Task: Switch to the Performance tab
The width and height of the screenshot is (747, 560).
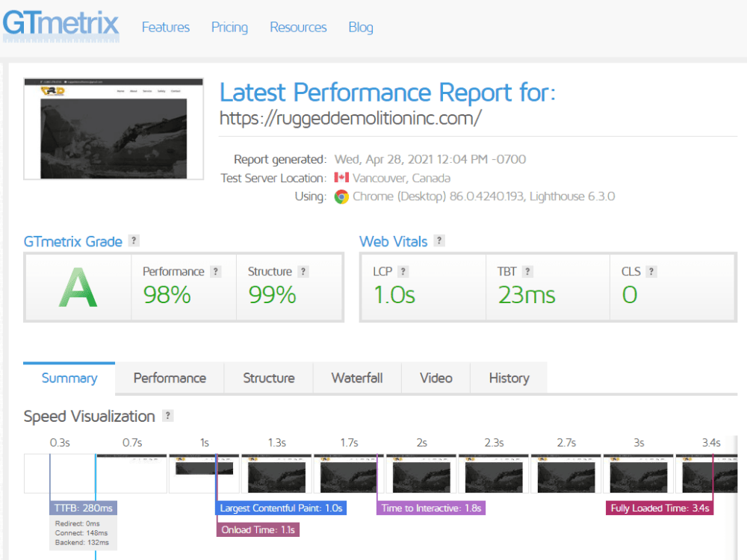Action: point(170,378)
